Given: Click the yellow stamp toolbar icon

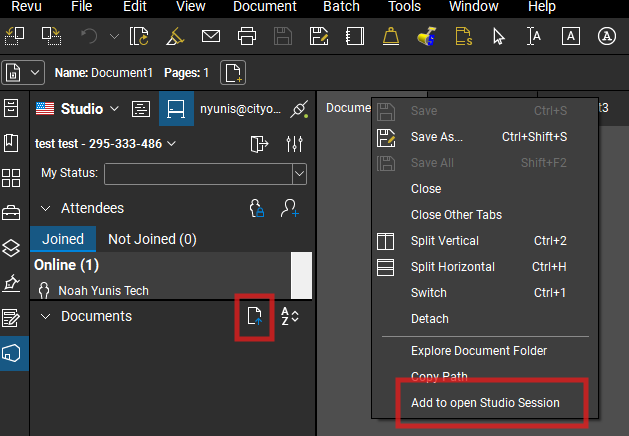Looking at the screenshot, I should (391, 37).
